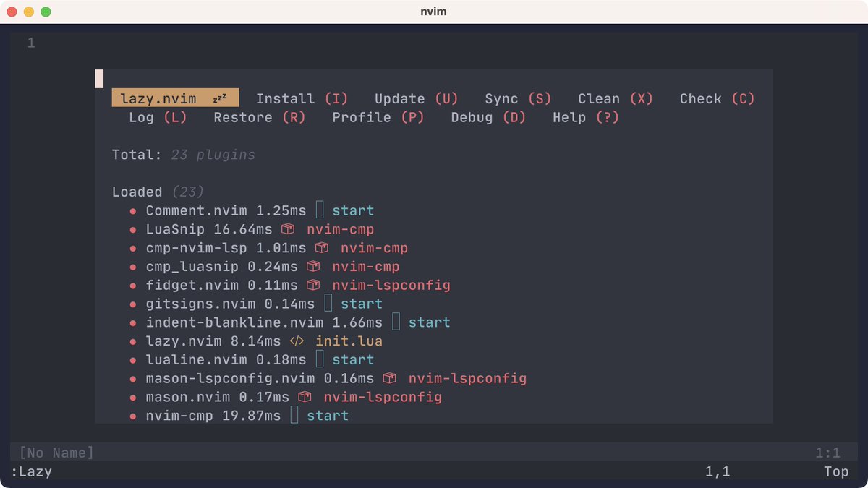Image resolution: width=868 pixels, height=488 pixels.
Task: Click package icon on mason.nvim row
Action: pyautogui.click(x=305, y=397)
